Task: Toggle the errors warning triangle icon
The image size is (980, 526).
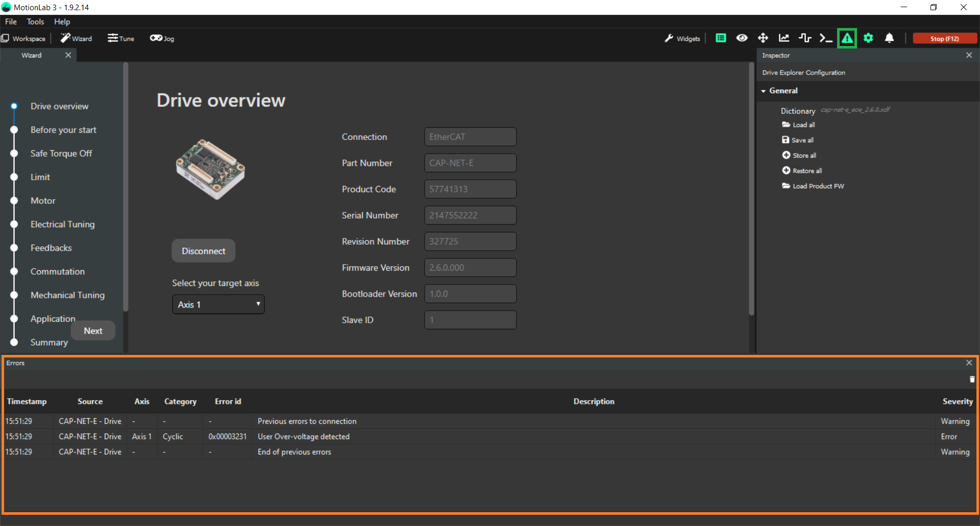Action: tap(847, 38)
